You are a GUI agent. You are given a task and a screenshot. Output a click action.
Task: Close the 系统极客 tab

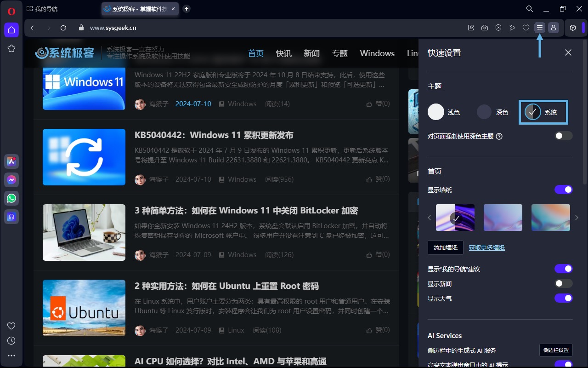[173, 9]
